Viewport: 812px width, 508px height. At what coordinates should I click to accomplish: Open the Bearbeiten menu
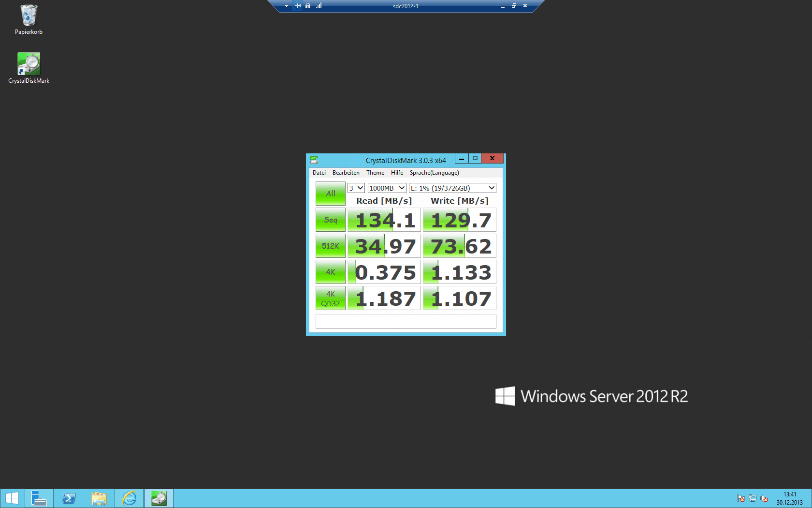[346, 173]
